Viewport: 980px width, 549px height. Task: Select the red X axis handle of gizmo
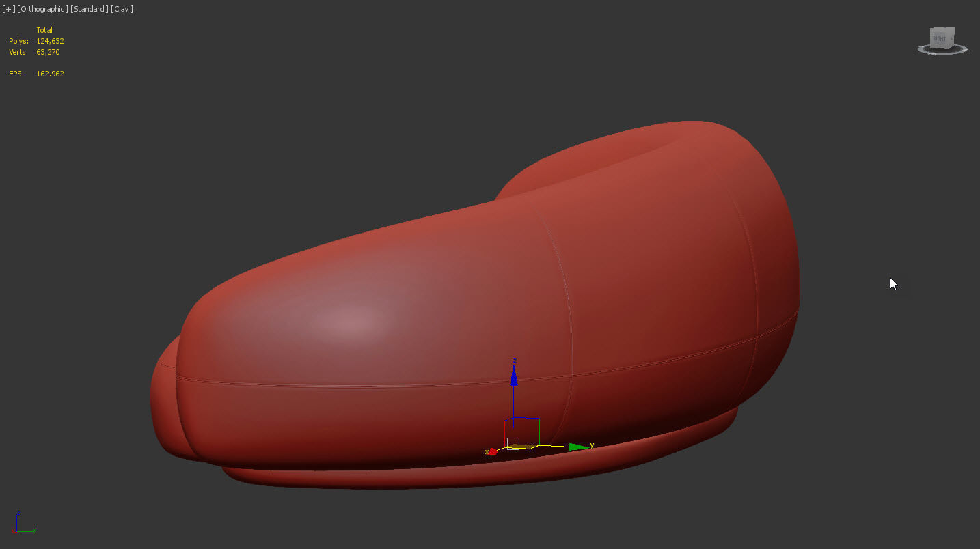[491, 452]
